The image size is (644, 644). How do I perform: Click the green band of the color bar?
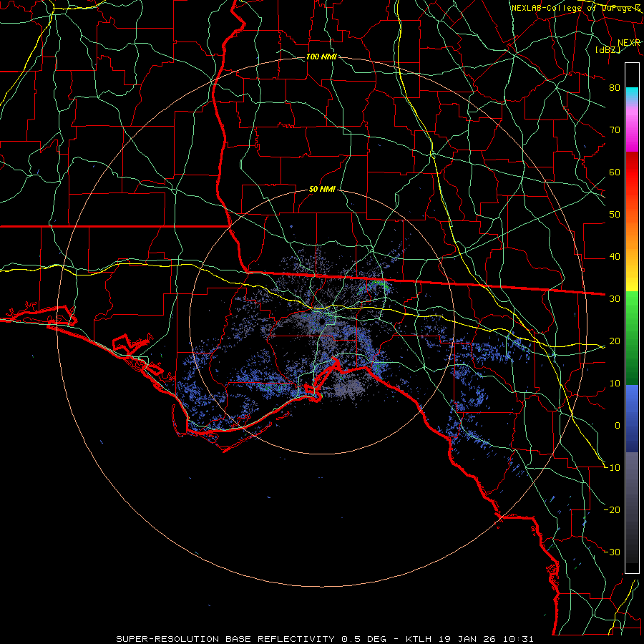tap(632, 338)
